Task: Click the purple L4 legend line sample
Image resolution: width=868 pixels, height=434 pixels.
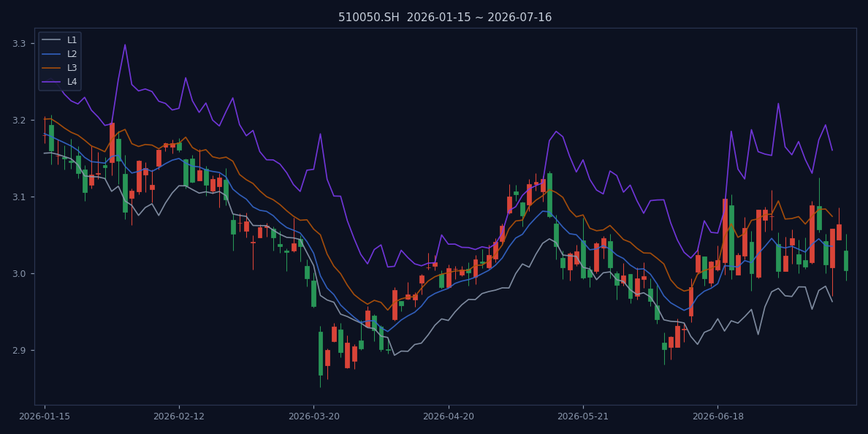Action: click(51, 82)
